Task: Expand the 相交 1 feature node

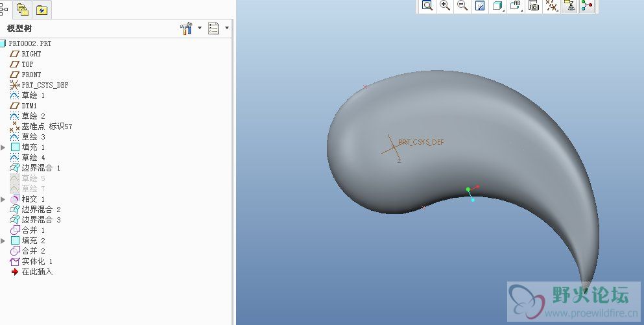Action: click(x=3, y=199)
